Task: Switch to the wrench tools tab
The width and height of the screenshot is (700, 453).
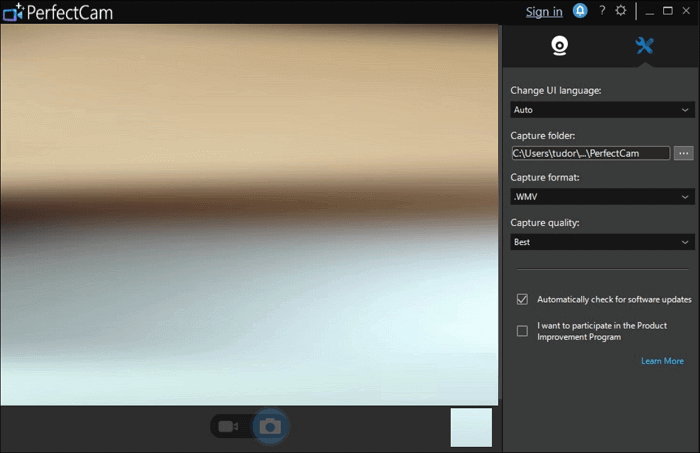Action: pos(644,45)
